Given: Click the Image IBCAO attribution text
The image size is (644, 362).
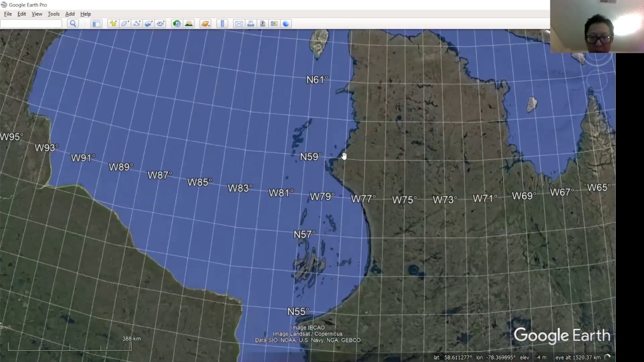Looking at the screenshot, I should click(x=307, y=328).
